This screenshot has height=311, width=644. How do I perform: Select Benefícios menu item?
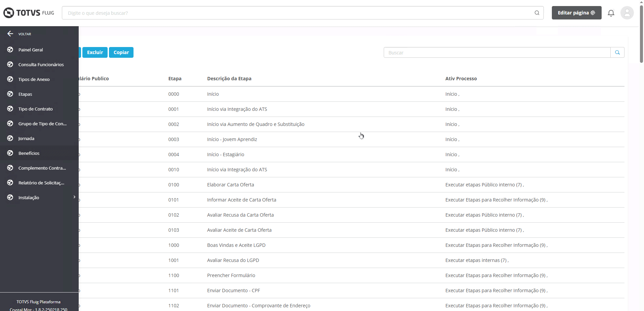click(x=39, y=153)
